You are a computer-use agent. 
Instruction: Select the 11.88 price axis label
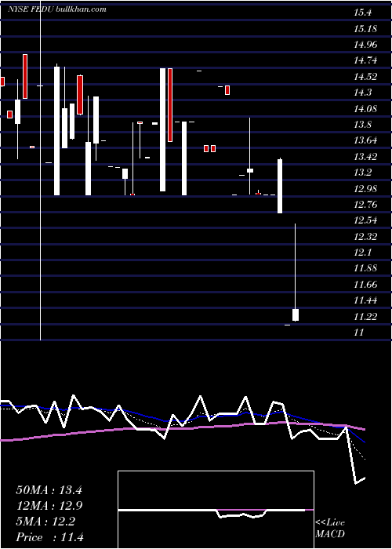pos(365,268)
